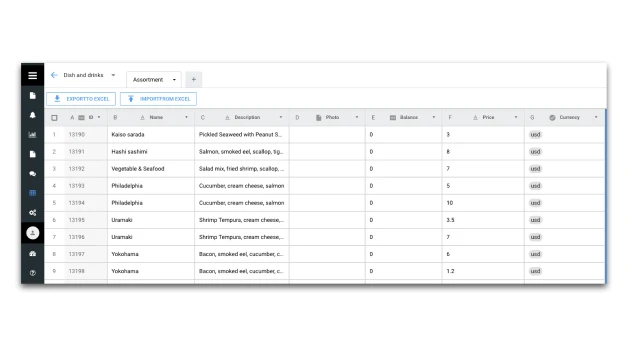
Task: Select Philadelphia in row 13193
Action: [x=151, y=186]
